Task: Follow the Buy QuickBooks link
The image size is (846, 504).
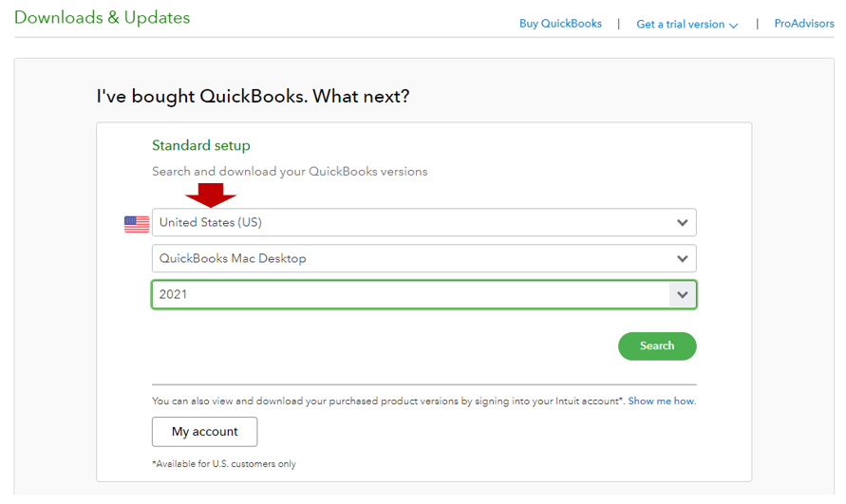Action: pos(560,24)
